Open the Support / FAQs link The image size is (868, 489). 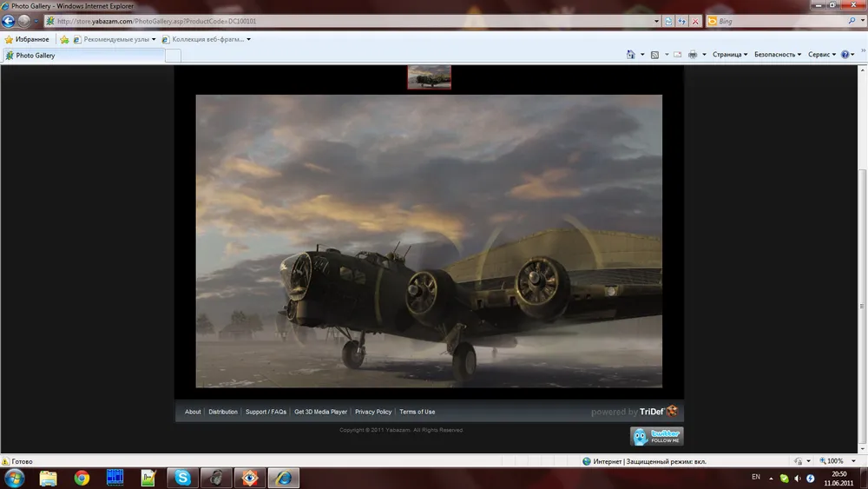(266, 412)
